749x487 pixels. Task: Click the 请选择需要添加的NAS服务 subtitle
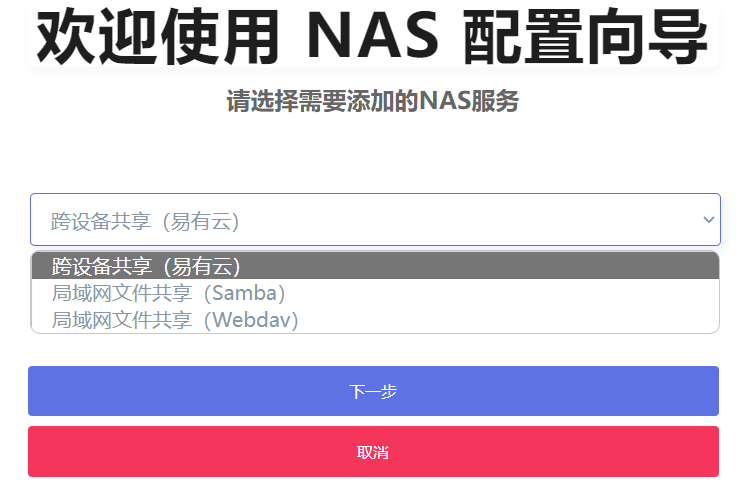click(x=373, y=101)
